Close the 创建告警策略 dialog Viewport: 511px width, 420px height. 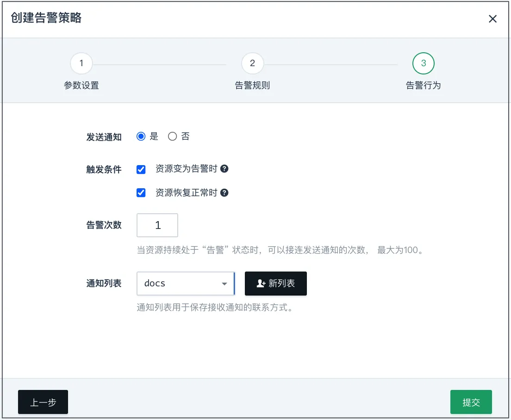pyautogui.click(x=492, y=19)
